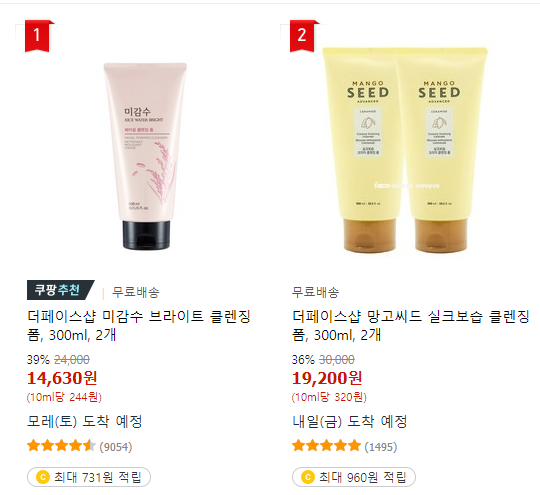Click the gold coin icon beside 731원
Screen dimensions: 540x495
pyautogui.click(x=43, y=477)
